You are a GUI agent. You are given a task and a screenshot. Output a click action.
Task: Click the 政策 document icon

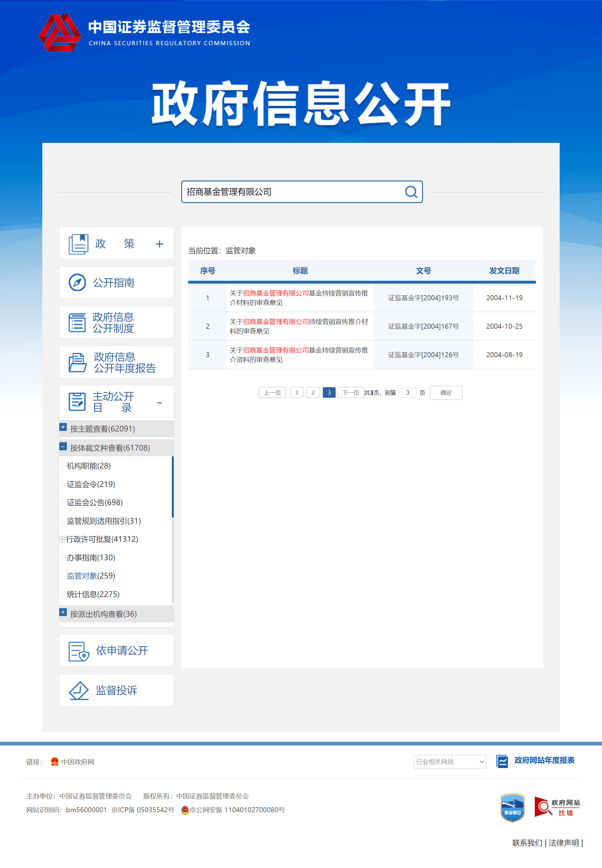click(78, 244)
